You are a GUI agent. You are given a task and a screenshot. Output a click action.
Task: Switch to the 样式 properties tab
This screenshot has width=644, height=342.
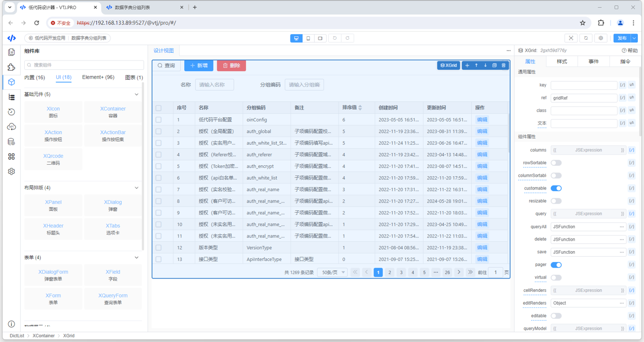[561, 61]
